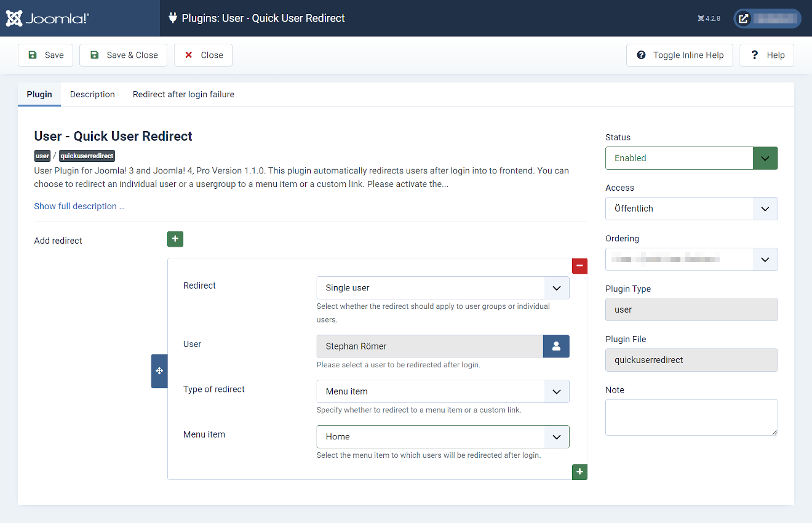Open the Redirect after login failure tab
Viewport: 812px width, 523px height.
[x=183, y=94]
